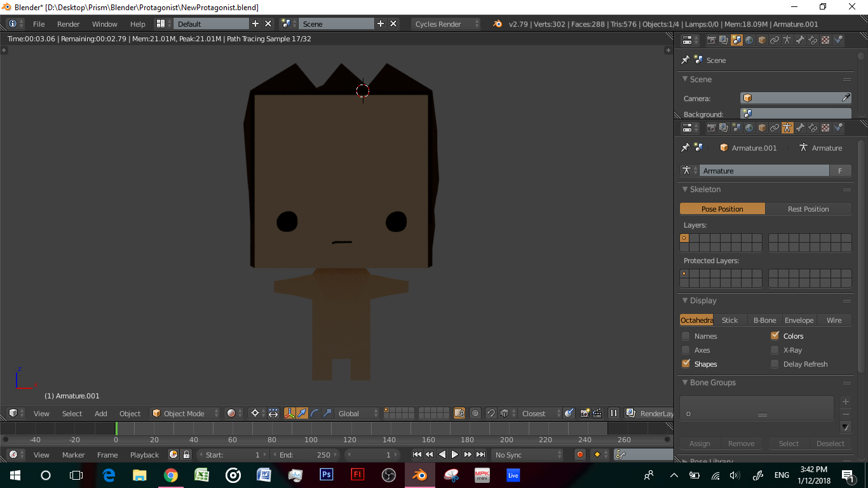Pause viewport preview rendering
The image size is (868, 488).
click(614, 413)
